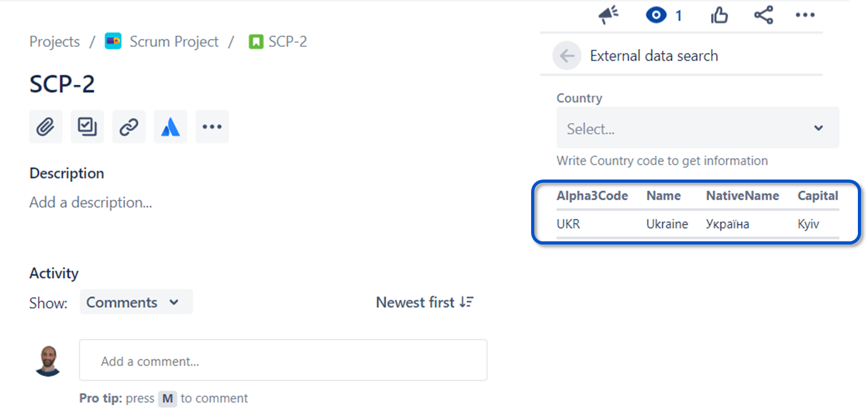This screenshot has width=868, height=415.
Task: Click the link issue chain icon
Action: 129,127
